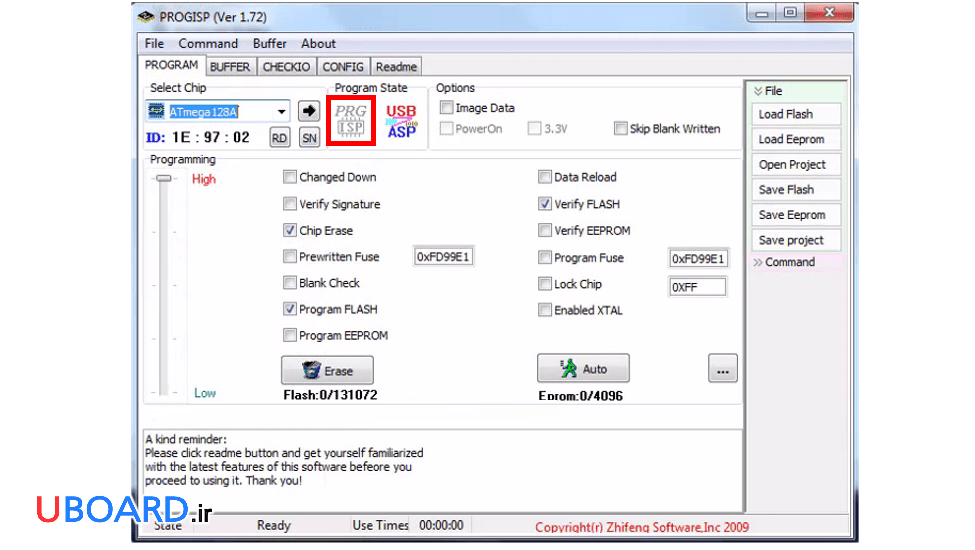
Task: Expand the Command panel section
Action: click(758, 262)
